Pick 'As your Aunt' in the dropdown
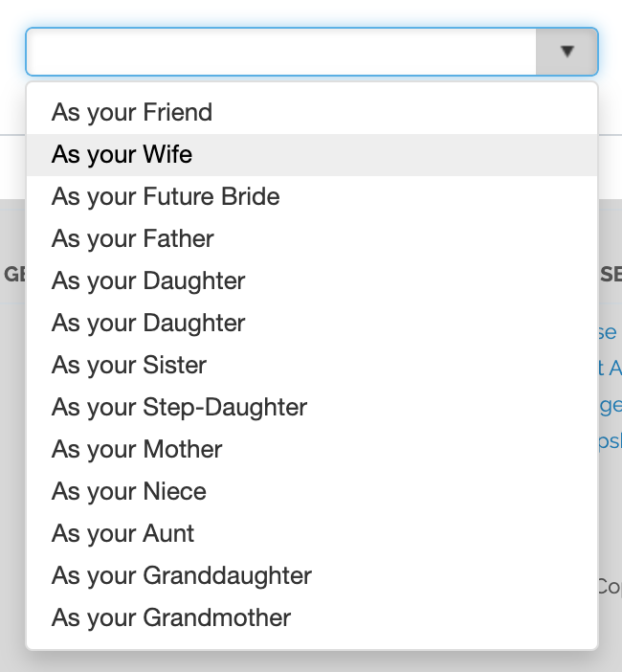This screenshot has width=622, height=672. pyautogui.click(x=123, y=534)
